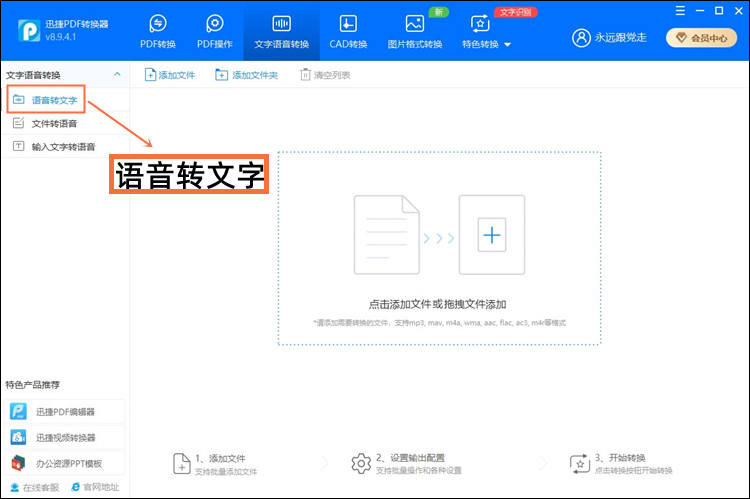Click the 特色转换 star icon

(x=480, y=23)
